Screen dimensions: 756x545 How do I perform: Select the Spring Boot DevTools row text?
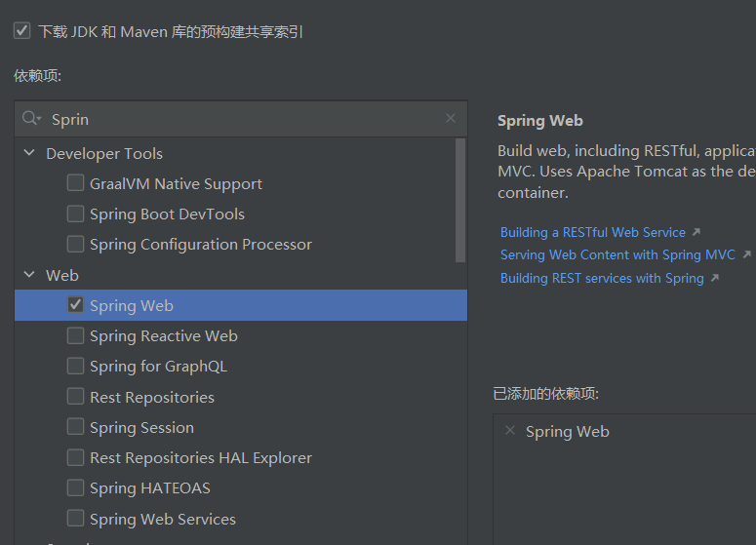[168, 214]
